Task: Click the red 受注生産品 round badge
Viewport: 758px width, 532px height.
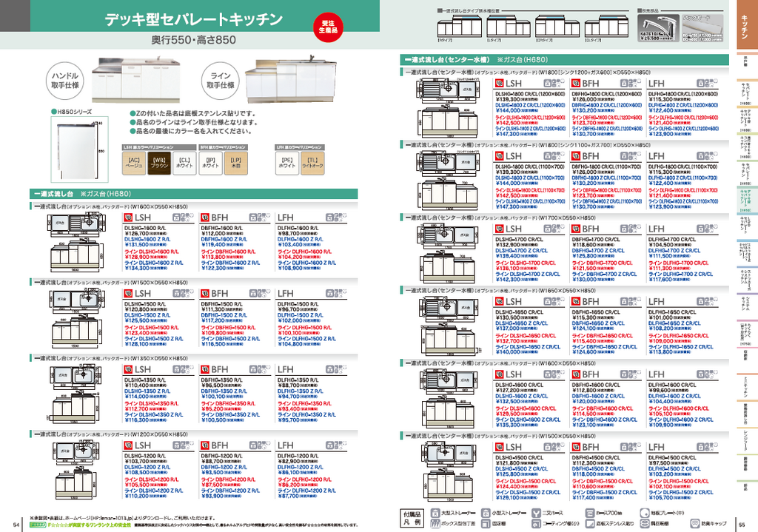Action: click(x=328, y=27)
